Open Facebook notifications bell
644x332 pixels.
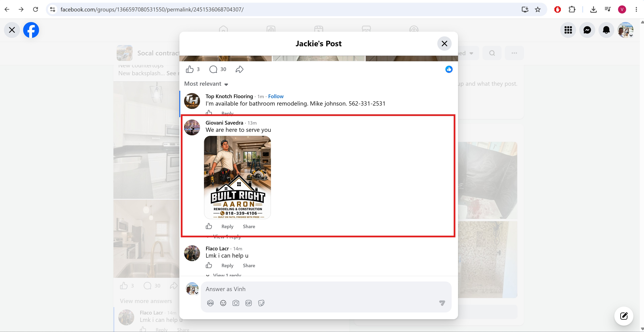tap(606, 30)
